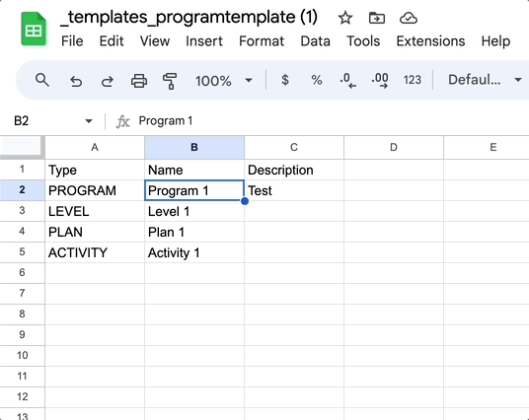This screenshot has width=529, height=420.
Task: Click the cell containing Program 1
Action: point(194,190)
